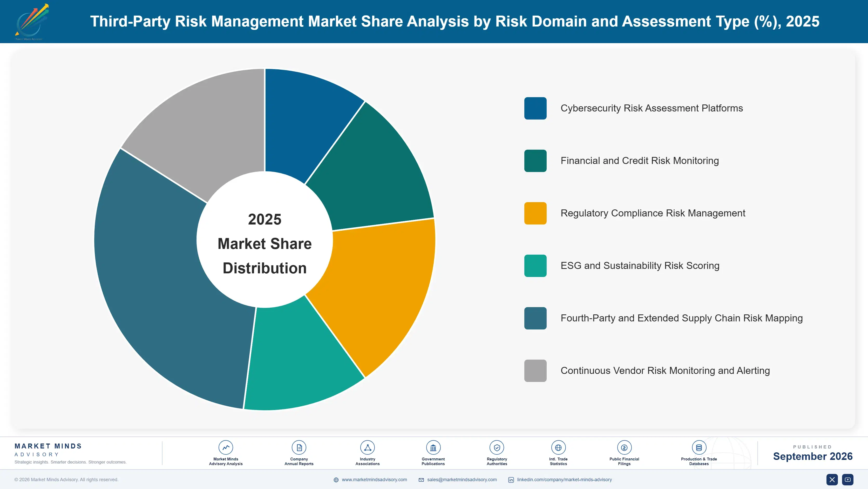Click the Market Minds Advisory Analysis chart icon
The image size is (868, 489).
pyautogui.click(x=226, y=447)
